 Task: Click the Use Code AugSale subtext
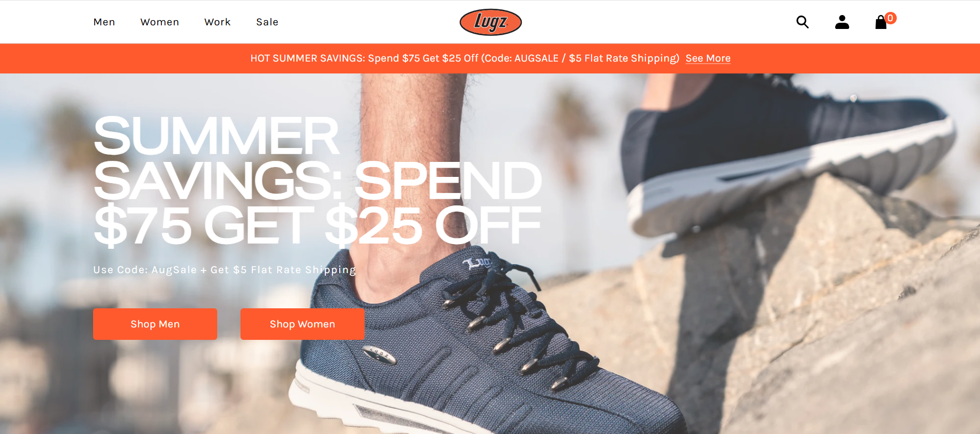coord(224,270)
